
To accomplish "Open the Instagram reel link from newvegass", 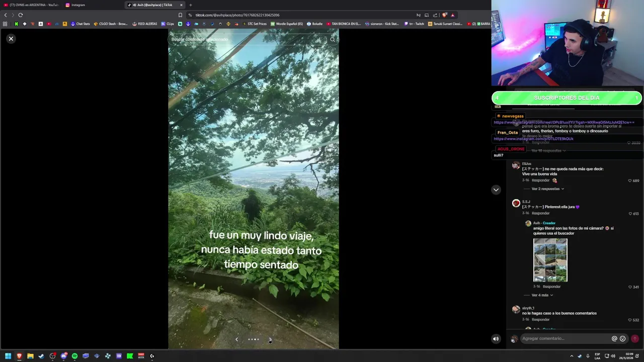I will point(564,122).
